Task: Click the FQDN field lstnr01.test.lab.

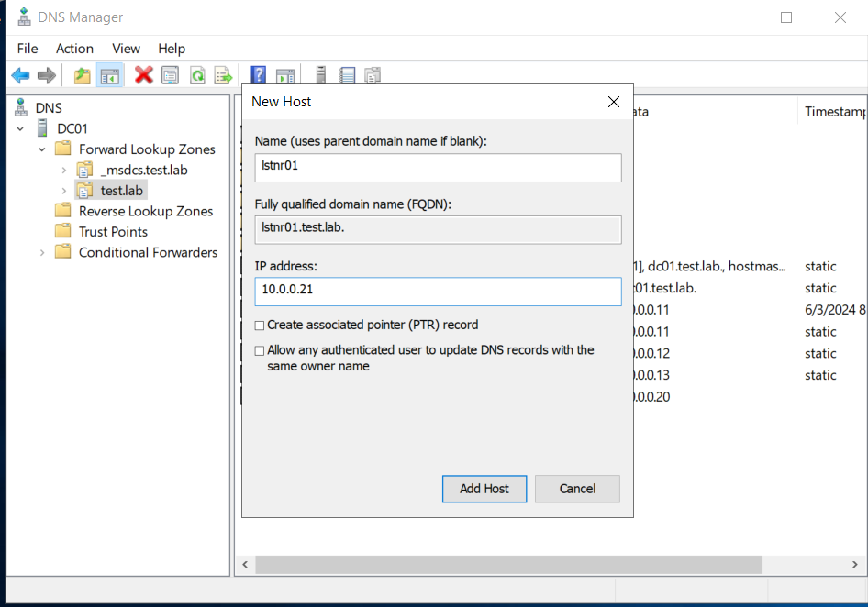Action: (x=438, y=229)
